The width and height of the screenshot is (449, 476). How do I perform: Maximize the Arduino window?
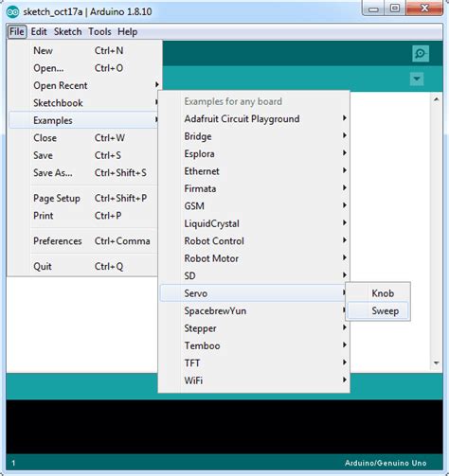pos(395,9)
